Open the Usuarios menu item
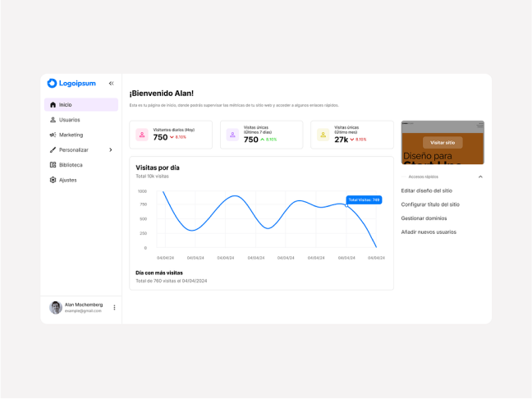This screenshot has width=532, height=399. point(70,120)
